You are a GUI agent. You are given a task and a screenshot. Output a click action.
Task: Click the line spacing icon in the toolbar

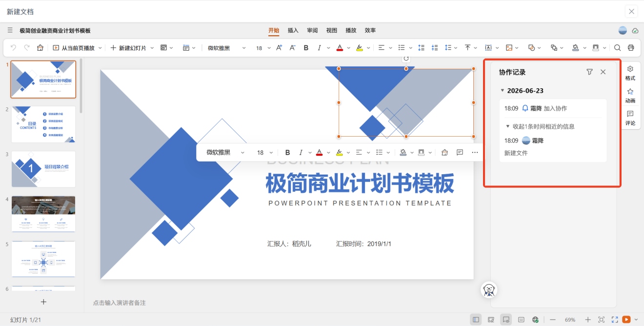[x=448, y=48]
